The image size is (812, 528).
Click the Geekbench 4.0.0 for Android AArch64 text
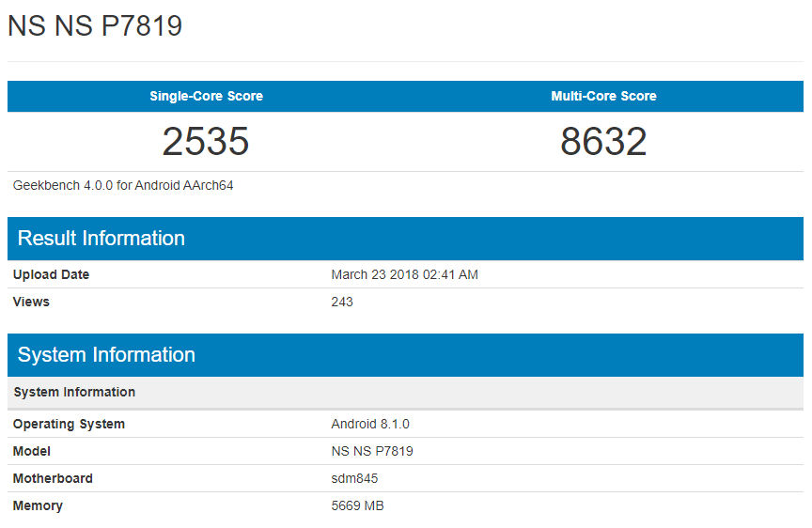coord(123,186)
